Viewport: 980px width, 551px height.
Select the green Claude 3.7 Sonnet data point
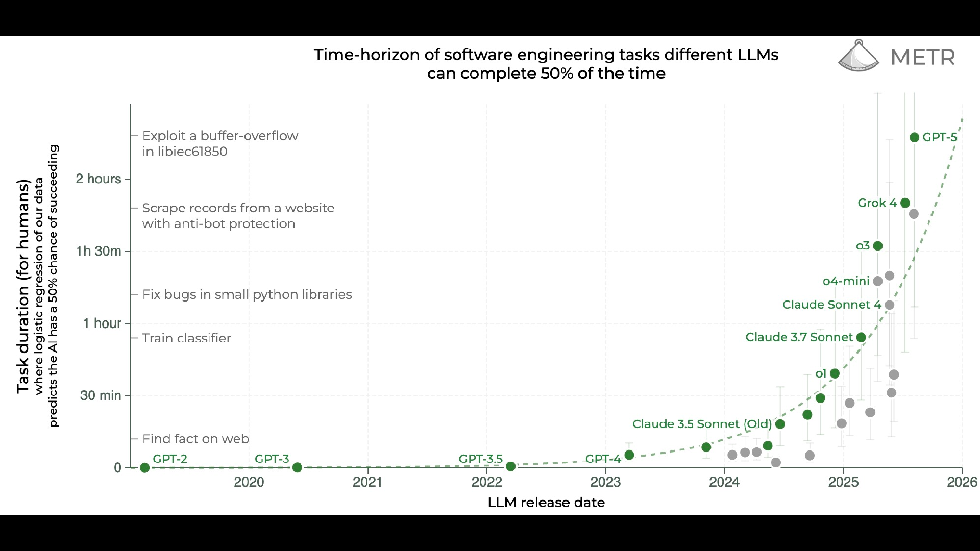(x=861, y=337)
